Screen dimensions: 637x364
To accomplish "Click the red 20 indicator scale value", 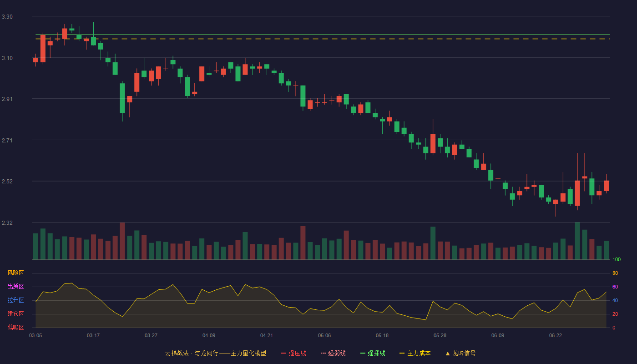I will pos(615,314).
